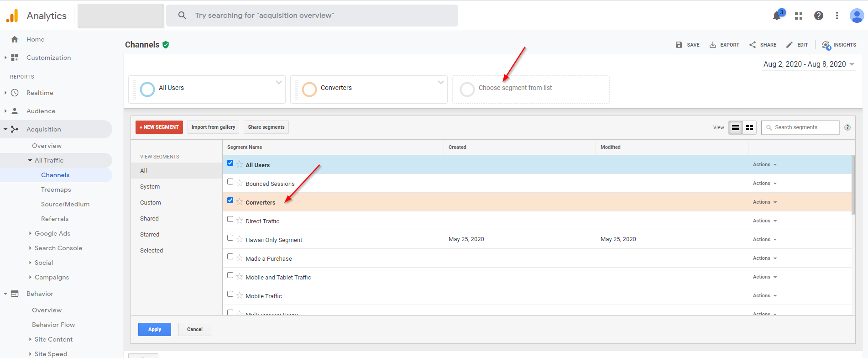Open Source/Medium report in sidebar
Image resolution: width=868 pixels, height=358 pixels.
click(x=65, y=204)
